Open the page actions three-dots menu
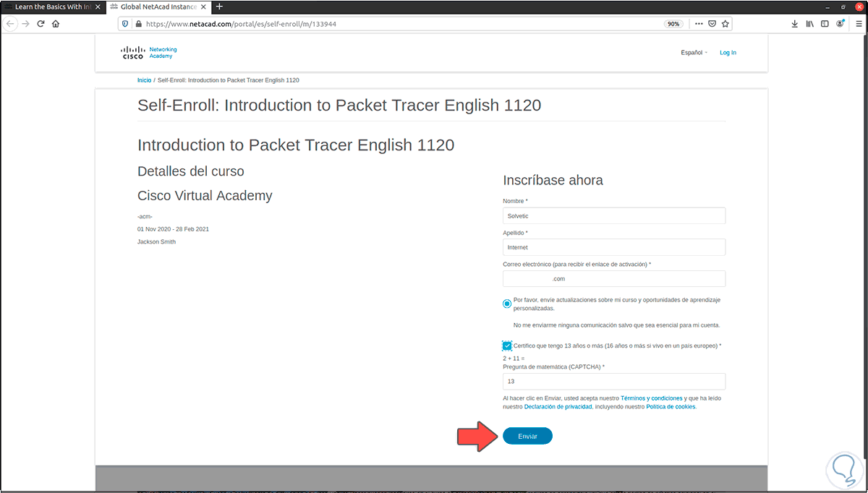Image resolution: width=868 pixels, height=493 pixels. pos(698,23)
